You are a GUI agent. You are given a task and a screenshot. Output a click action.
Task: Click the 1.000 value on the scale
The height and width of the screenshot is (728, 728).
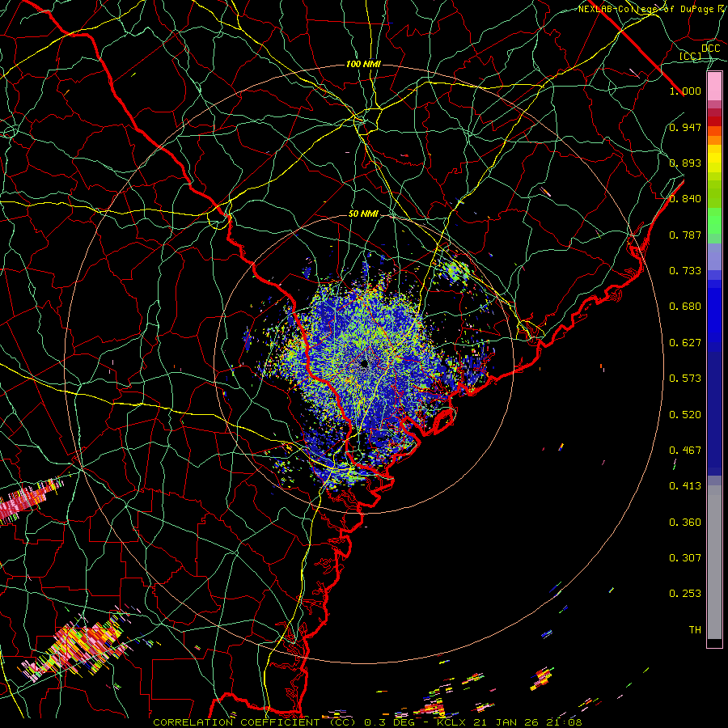[685, 91]
